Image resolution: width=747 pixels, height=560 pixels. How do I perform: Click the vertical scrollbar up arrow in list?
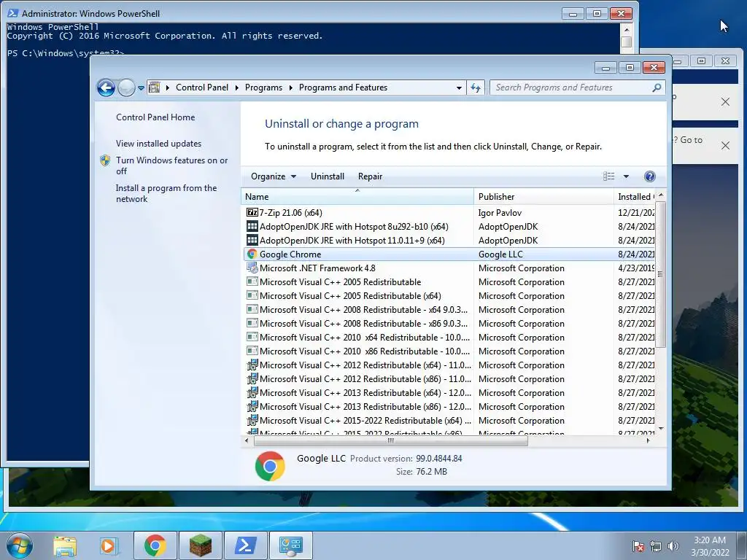point(661,195)
